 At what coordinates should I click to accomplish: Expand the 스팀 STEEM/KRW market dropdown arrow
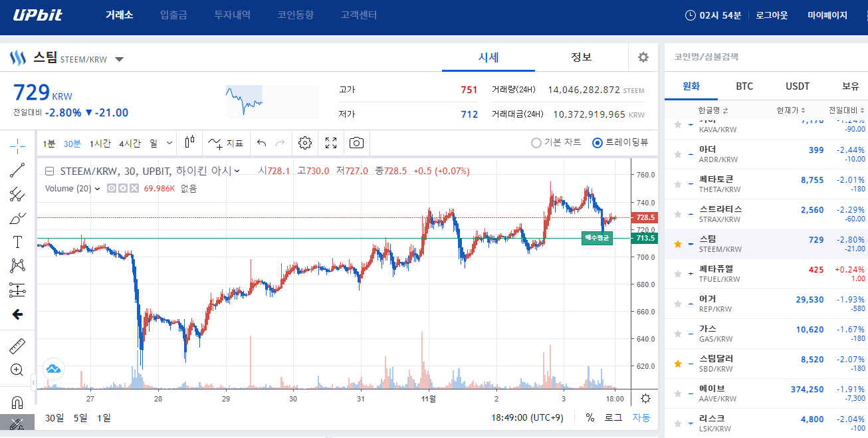coord(119,59)
